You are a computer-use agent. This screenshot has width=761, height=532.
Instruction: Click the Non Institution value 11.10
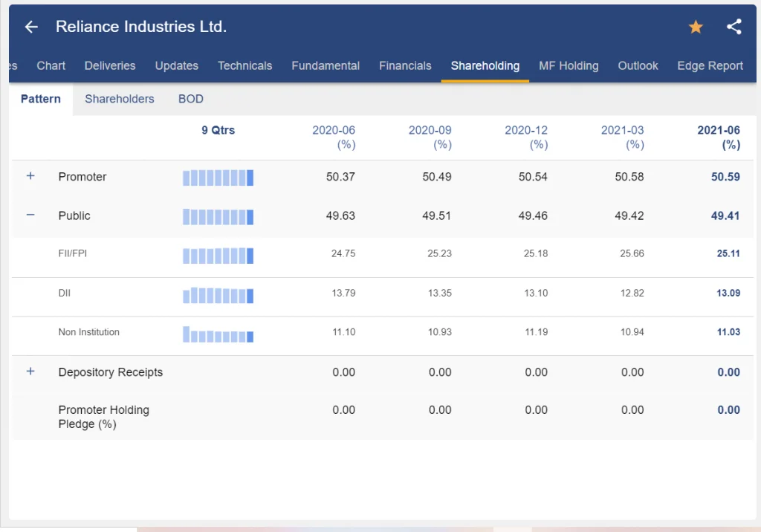coord(344,332)
